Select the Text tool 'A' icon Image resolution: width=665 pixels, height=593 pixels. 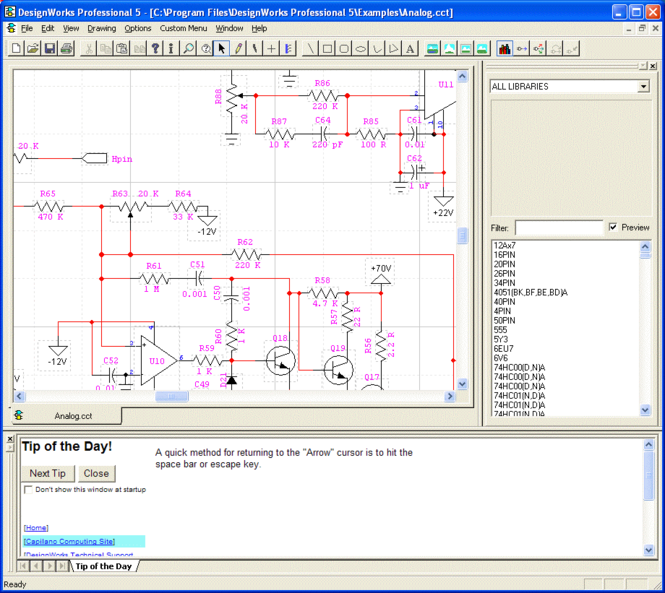click(x=410, y=48)
